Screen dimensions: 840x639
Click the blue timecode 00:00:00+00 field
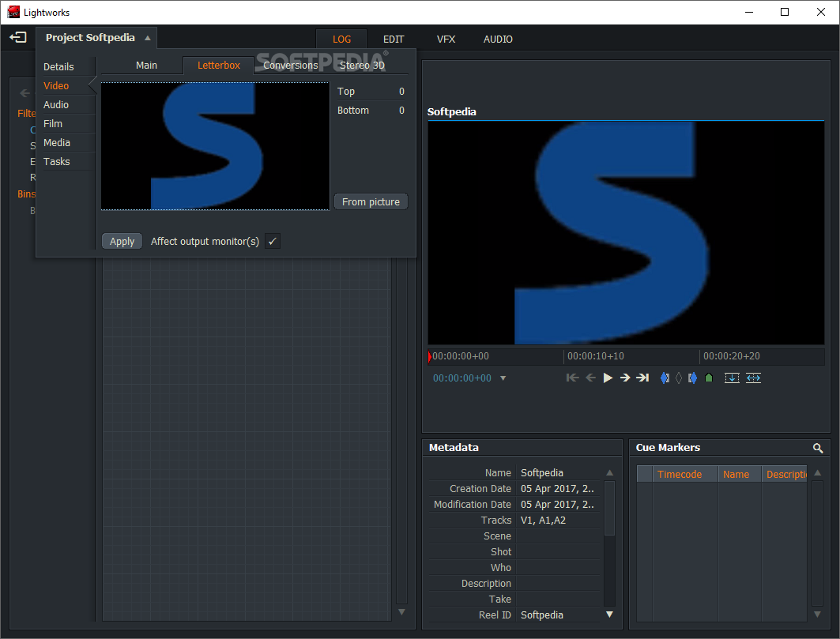click(461, 378)
